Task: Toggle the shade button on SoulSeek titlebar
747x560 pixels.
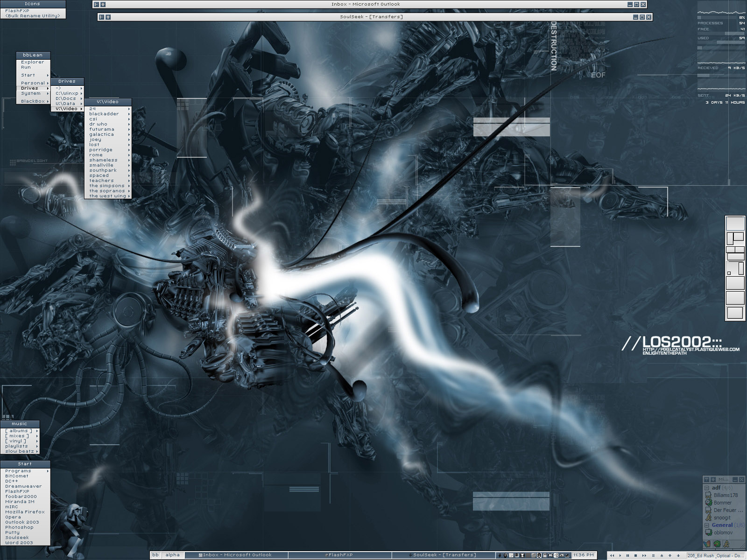Action: (x=108, y=17)
